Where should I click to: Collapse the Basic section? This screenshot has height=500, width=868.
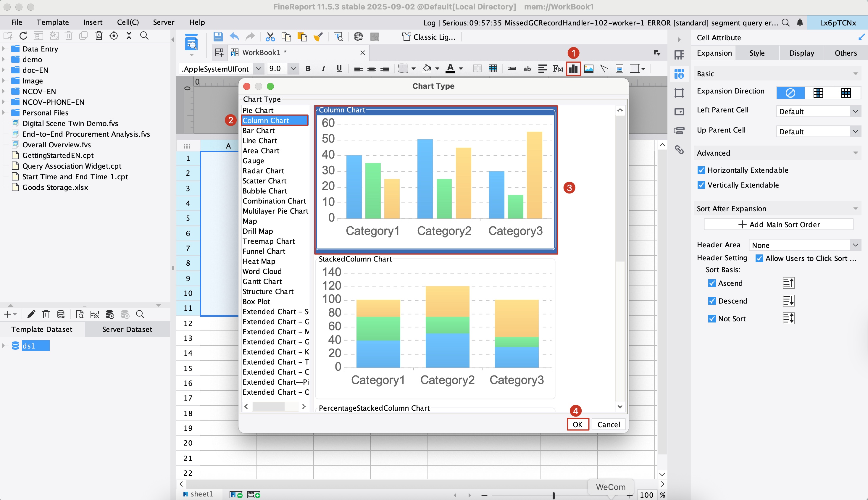coord(855,74)
